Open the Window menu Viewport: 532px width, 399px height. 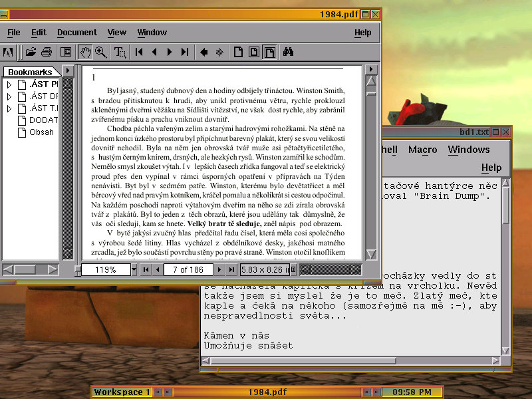152,33
